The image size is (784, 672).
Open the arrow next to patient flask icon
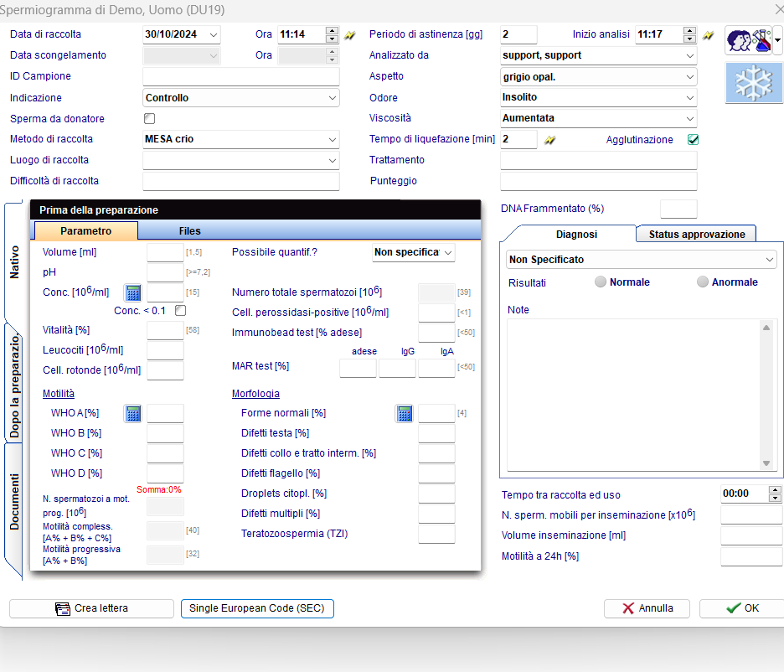pos(777,40)
